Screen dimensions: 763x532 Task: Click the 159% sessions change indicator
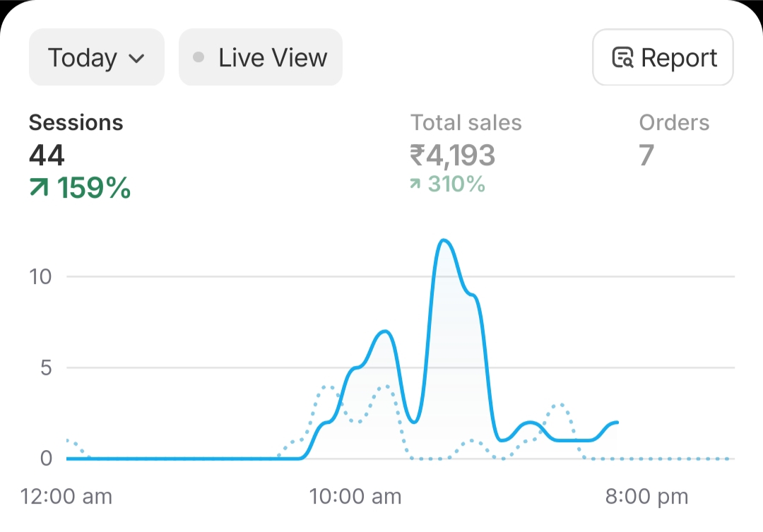pyautogui.click(x=94, y=188)
